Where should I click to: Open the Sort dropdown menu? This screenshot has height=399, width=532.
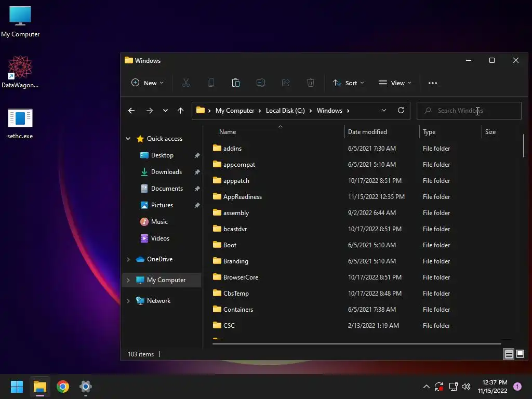click(x=349, y=83)
